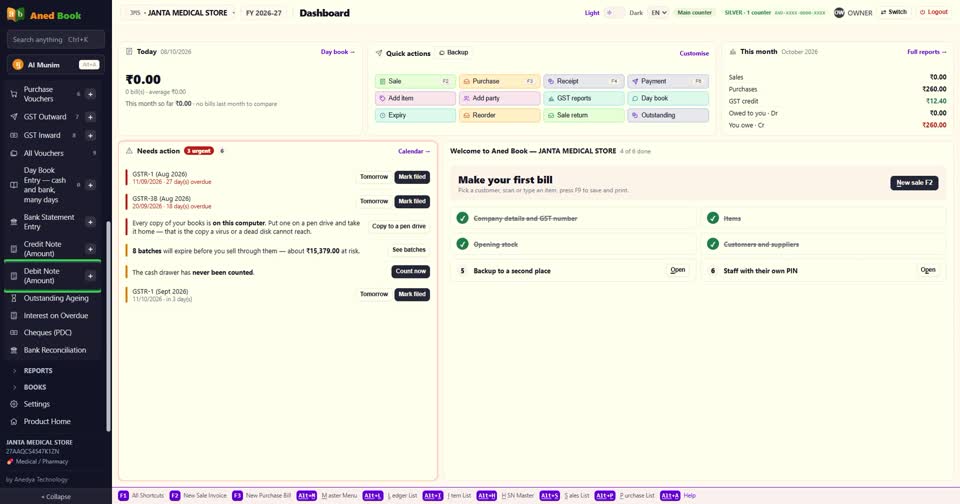Click the AI Munim avatar icon
This screenshot has width=960, height=504.
18,65
